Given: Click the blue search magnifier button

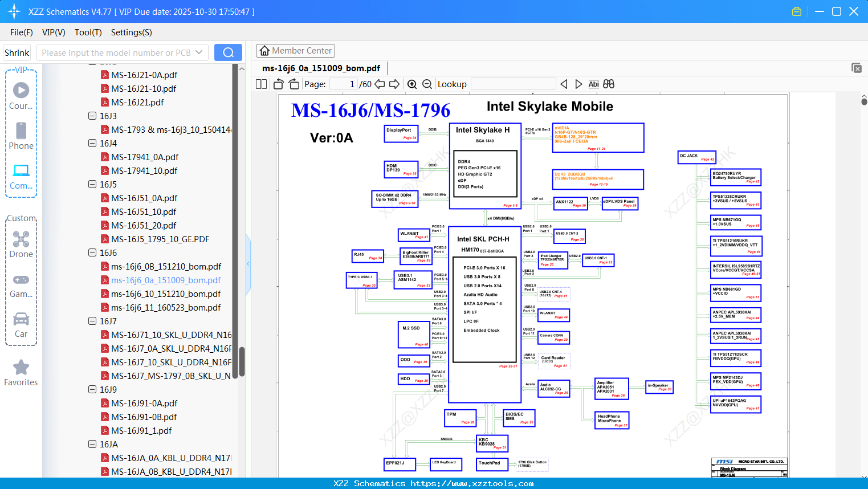Looking at the screenshot, I should point(228,52).
